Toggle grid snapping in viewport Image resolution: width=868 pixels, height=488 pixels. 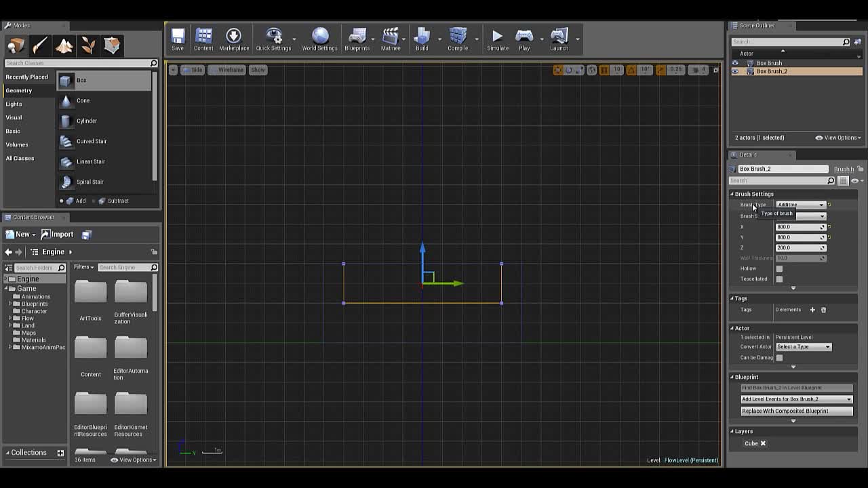tap(604, 70)
